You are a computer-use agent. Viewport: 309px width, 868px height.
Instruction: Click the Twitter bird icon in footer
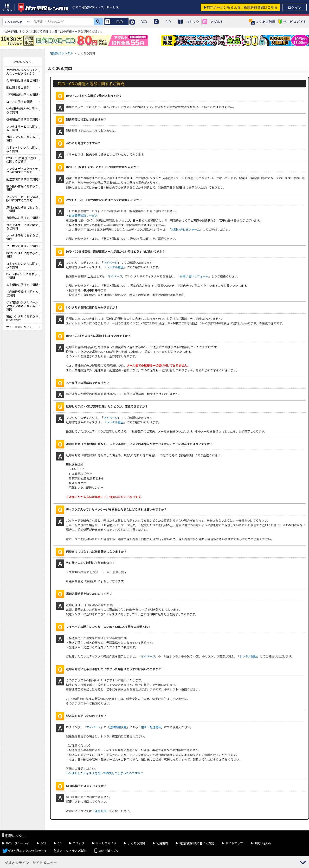click(x=5, y=851)
